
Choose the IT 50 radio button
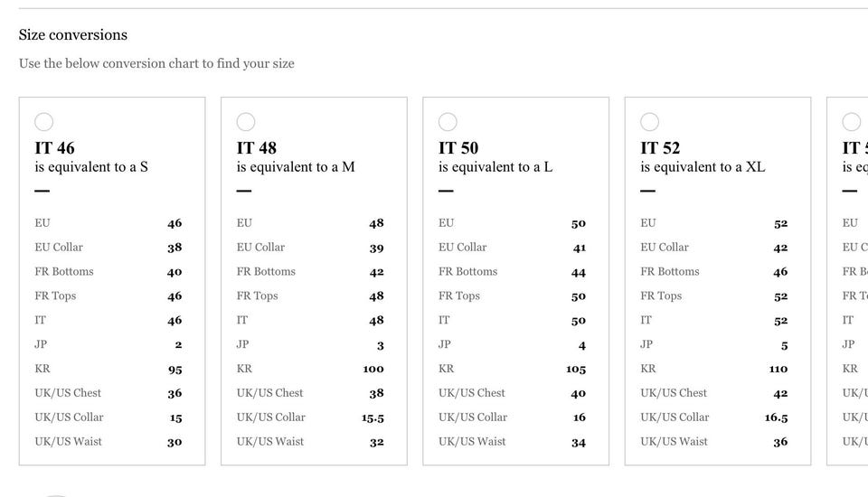coord(448,122)
